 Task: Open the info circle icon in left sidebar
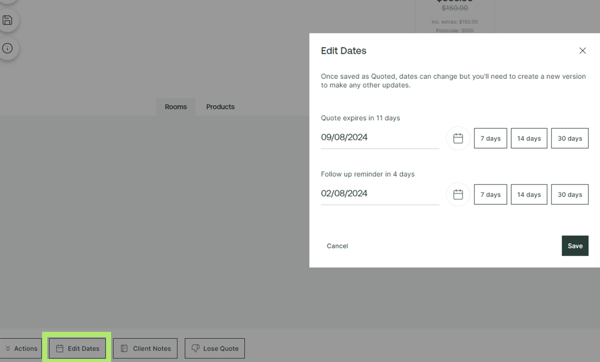coord(8,48)
